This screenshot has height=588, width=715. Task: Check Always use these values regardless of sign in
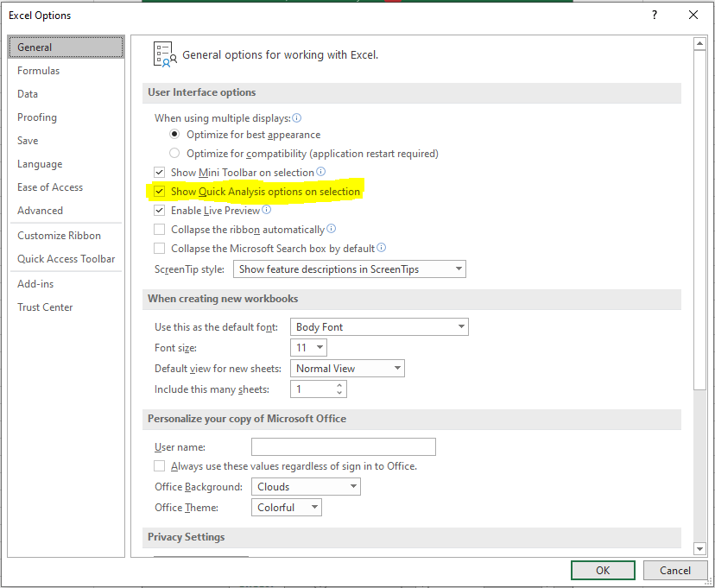(x=159, y=466)
